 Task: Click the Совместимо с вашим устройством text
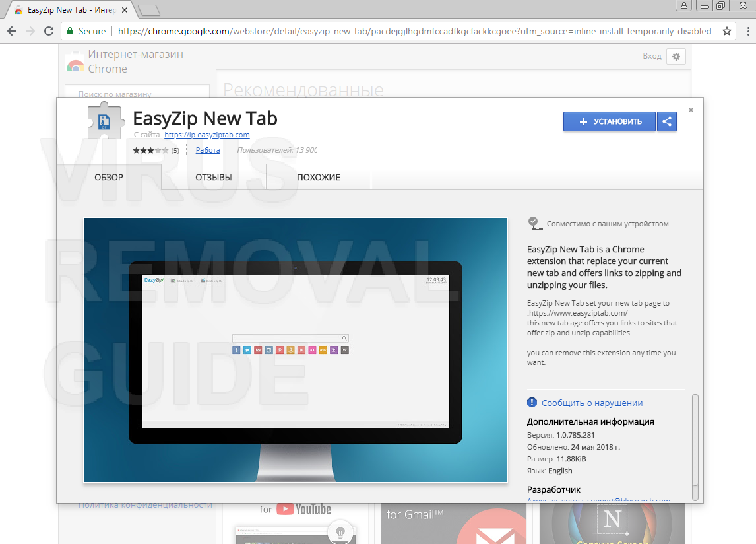(x=608, y=224)
